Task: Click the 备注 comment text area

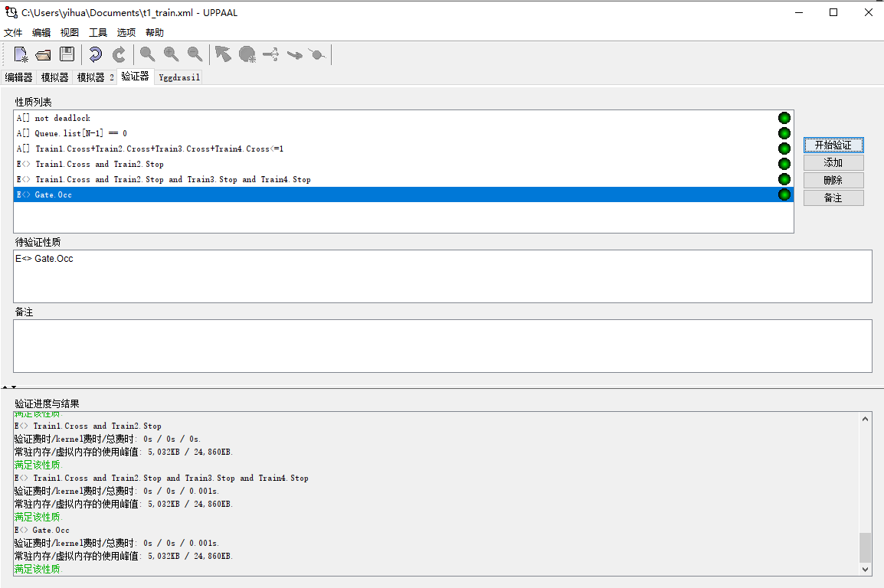Action: click(443, 346)
